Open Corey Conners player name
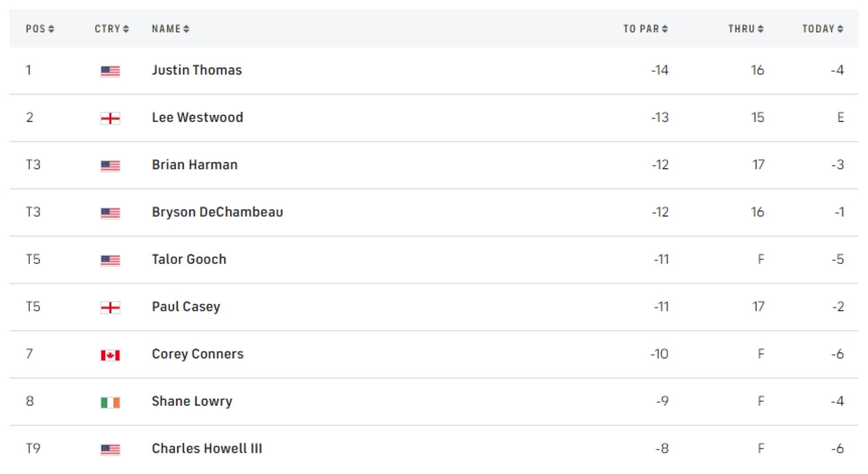This screenshot has width=868, height=474. click(x=198, y=354)
